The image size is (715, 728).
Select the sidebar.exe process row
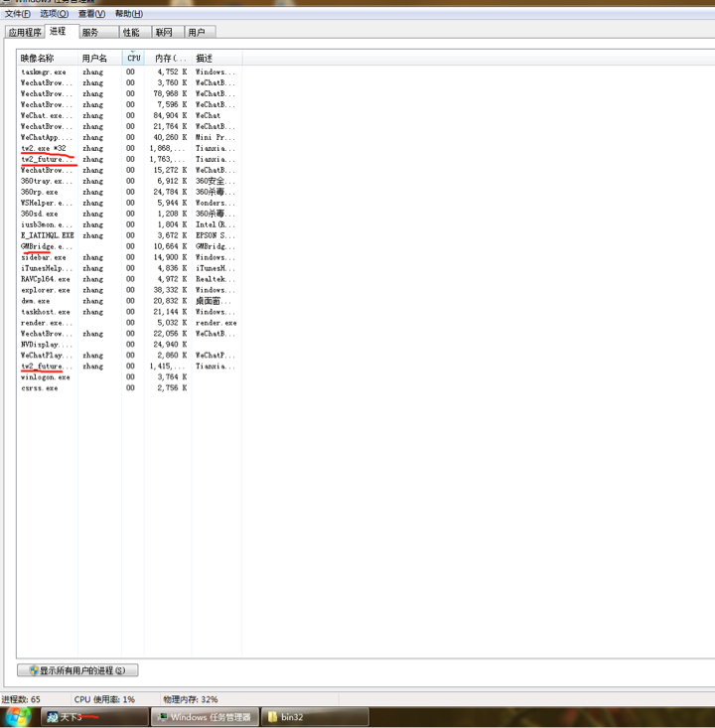coord(129,257)
